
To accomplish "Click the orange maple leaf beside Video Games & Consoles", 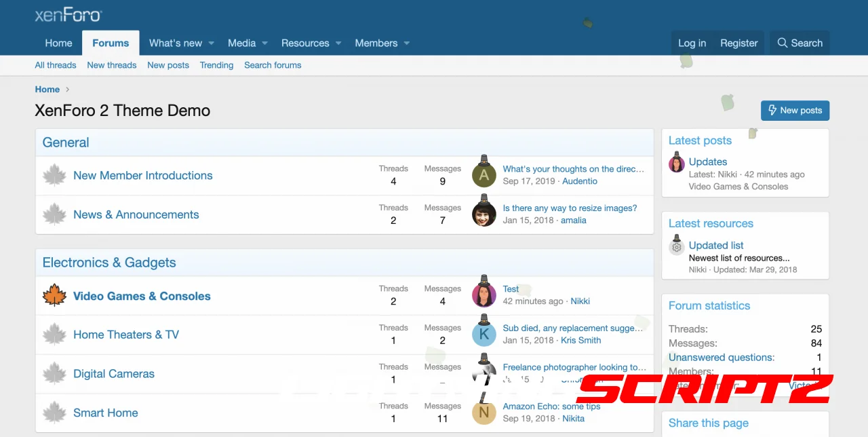I will [x=54, y=296].
